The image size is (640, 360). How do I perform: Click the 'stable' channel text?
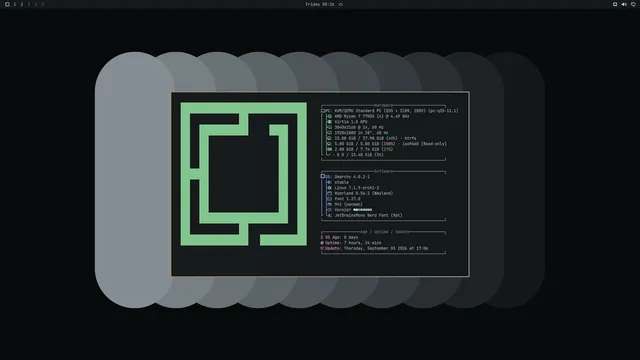[x=342, y=182]
